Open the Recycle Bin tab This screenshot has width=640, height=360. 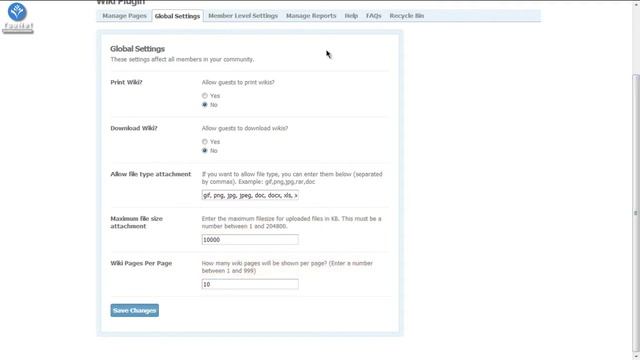(407, 16)
